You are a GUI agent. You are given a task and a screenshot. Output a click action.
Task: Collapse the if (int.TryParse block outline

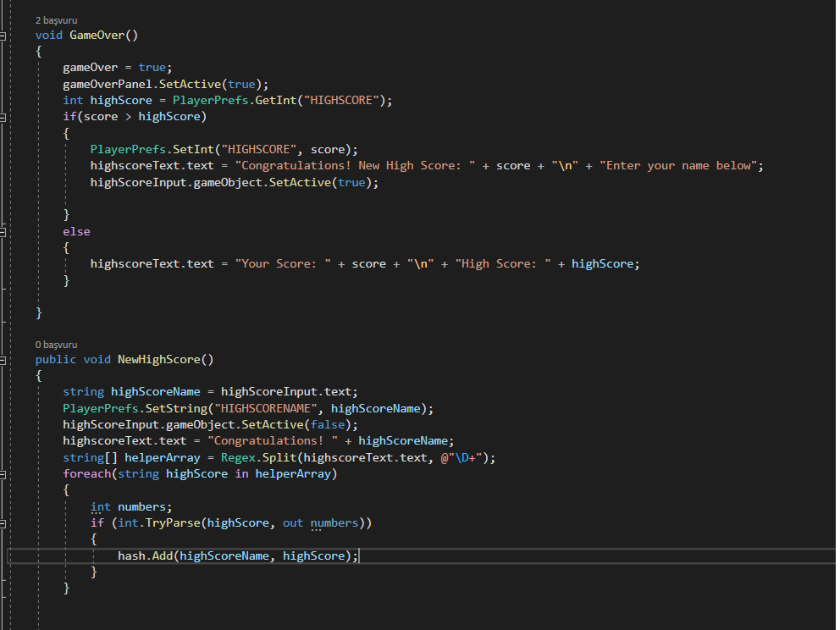(3, 524)
